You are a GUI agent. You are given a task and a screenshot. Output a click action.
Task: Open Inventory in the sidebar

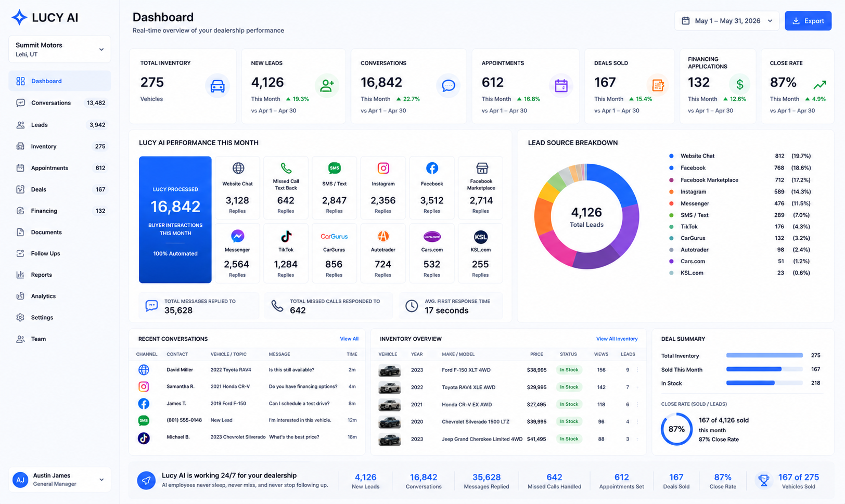click(x=60, y=147)
